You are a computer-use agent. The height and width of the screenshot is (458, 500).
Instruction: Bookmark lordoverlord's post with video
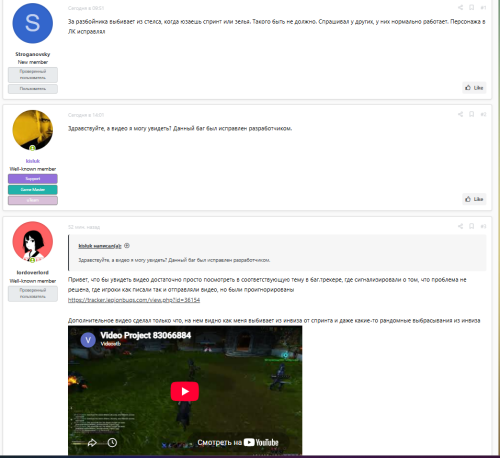click(x=472, y=226)
